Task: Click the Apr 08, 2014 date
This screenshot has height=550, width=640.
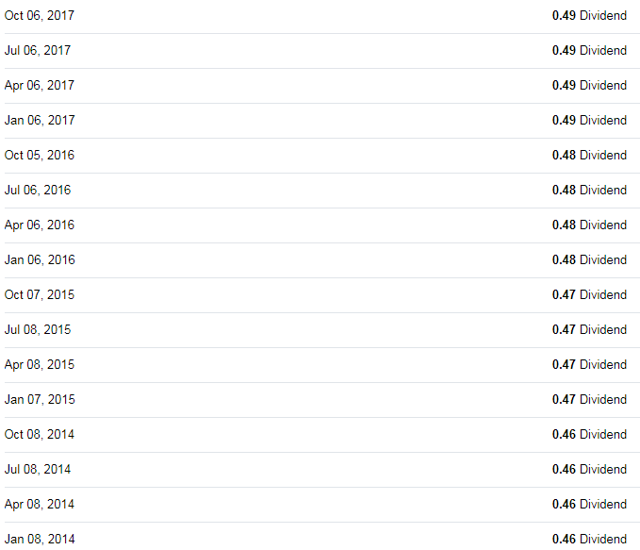Action: tap(39, 504)
